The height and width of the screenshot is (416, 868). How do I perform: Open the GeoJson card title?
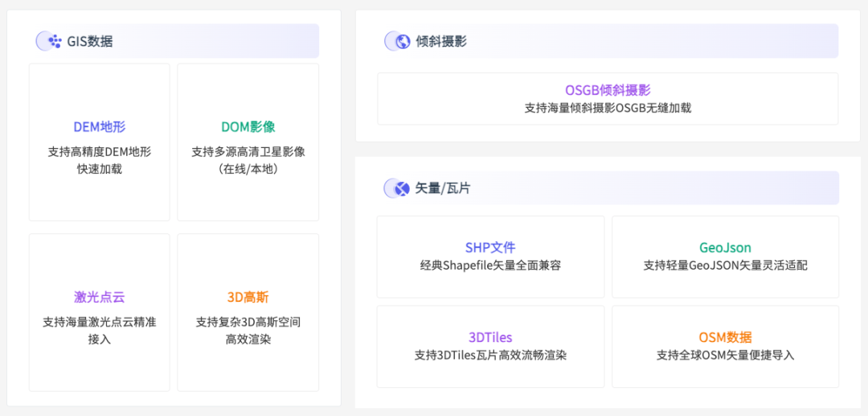(x=725, y=248)
